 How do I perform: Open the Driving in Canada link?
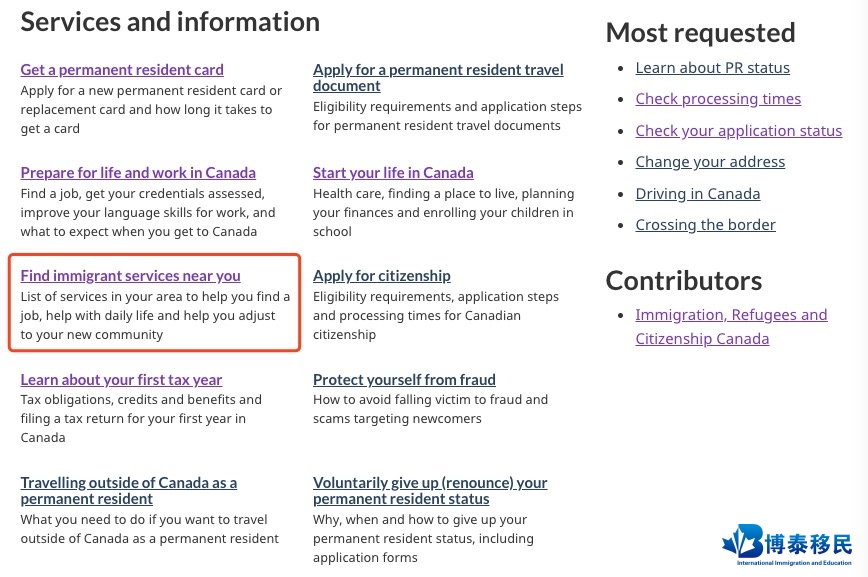[698, 194]
